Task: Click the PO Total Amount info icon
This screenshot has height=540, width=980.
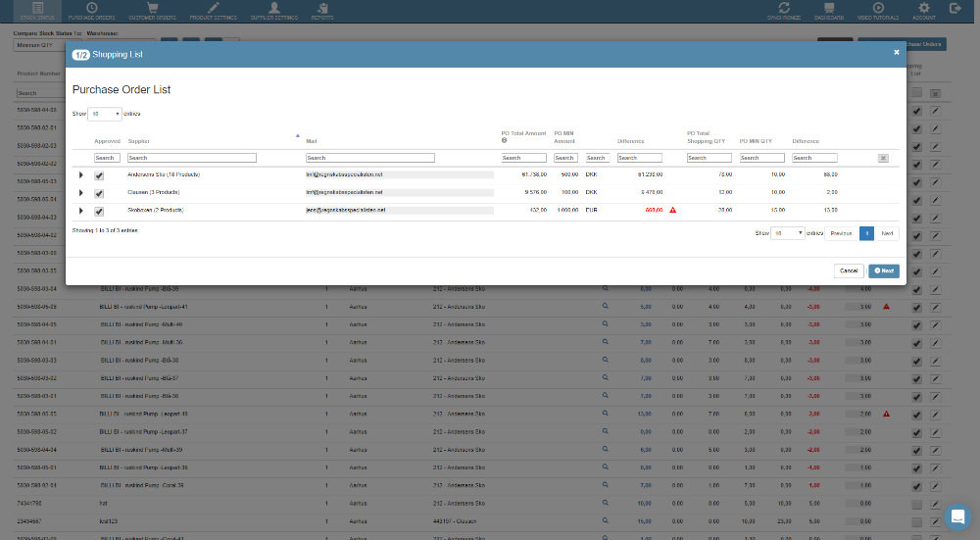Action: click(504, 141)
